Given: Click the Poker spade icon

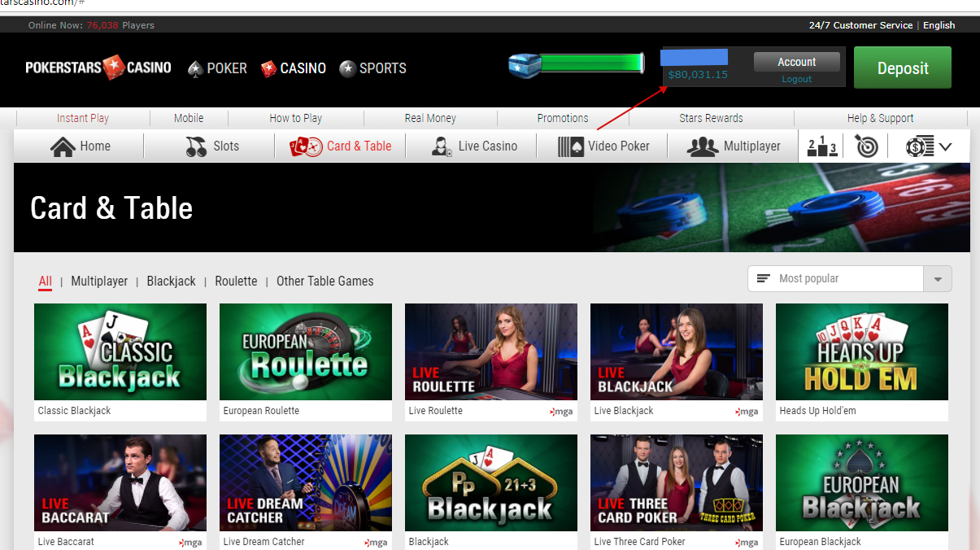Looking at the screenshot, I should (x=194, y=69).
